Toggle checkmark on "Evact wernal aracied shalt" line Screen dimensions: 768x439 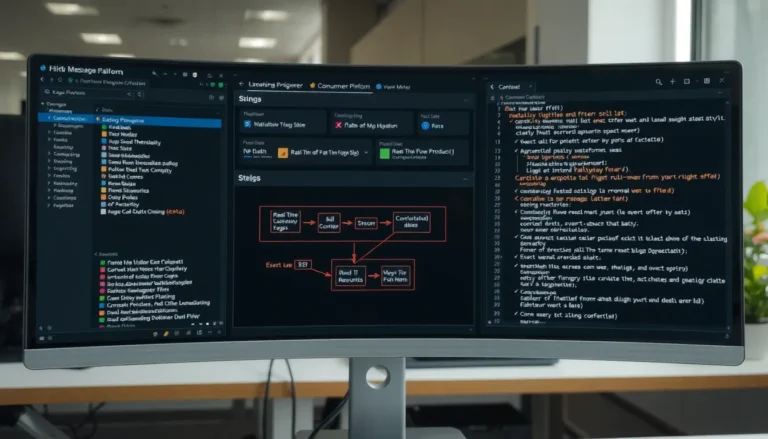pyautogui.click(x=516, y=257)
